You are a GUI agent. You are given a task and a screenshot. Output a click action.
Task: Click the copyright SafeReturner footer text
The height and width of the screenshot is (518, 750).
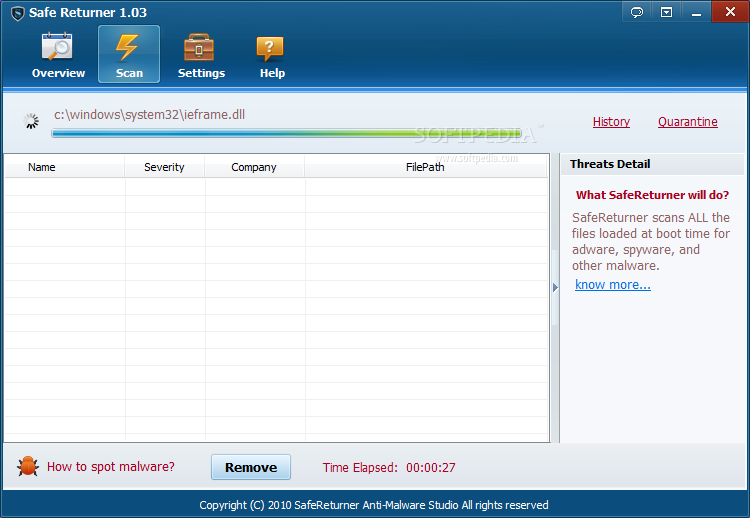pos(374,505)
